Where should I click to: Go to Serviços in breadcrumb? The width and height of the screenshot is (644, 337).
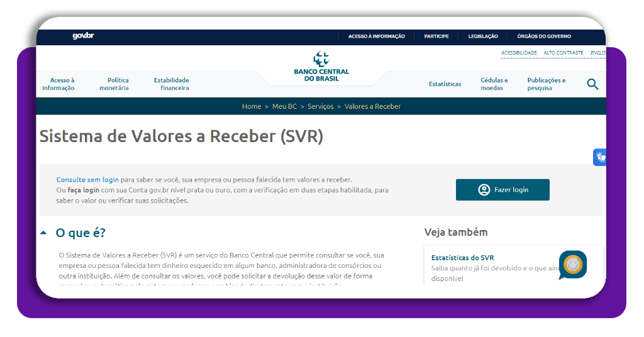click(x=320, y=106)
